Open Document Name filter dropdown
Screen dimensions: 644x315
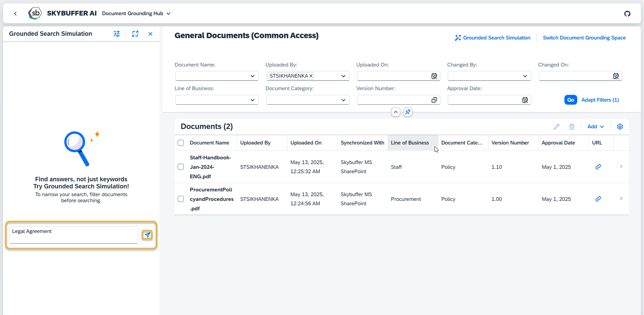coord(253,76)
